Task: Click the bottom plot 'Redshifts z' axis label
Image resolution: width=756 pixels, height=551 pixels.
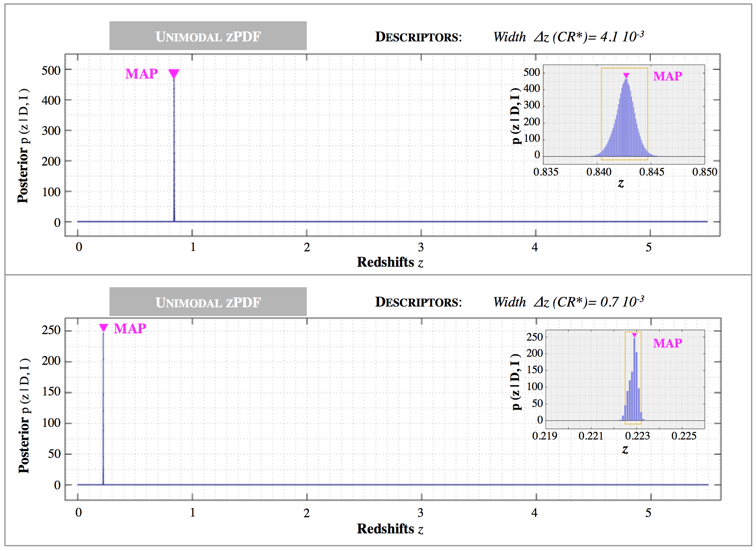Action: [x=390, y=529]
